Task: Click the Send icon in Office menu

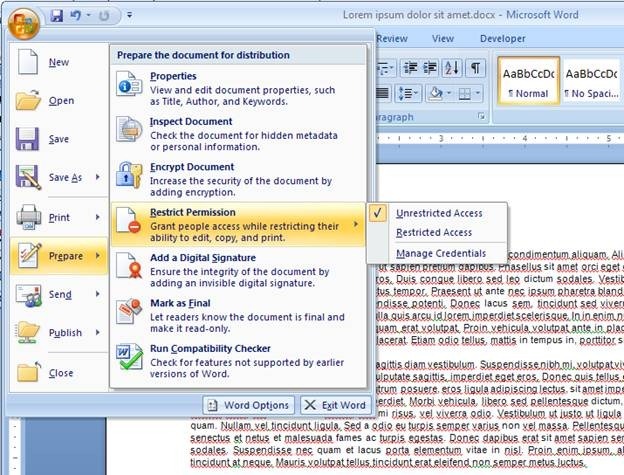Action: (x=28, y=294)
